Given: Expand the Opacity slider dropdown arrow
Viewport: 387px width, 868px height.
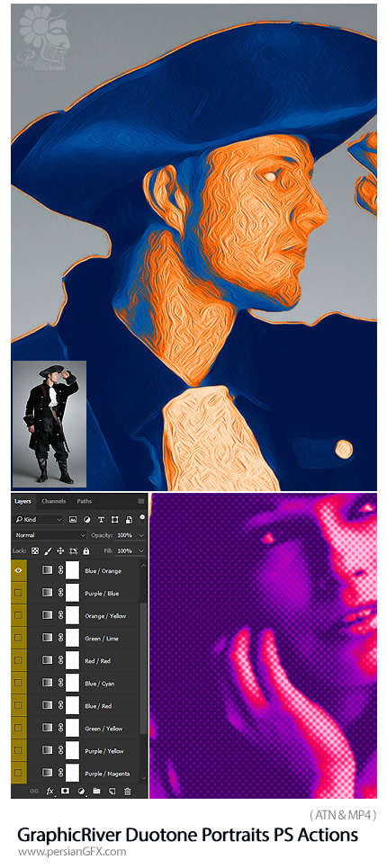Looking at the screenshot, I should [141, 535].
